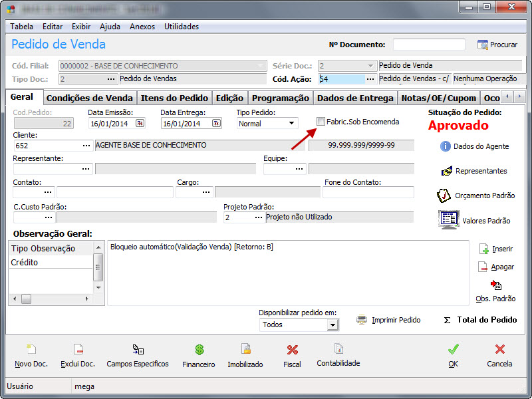Create new document with Novo Doc.
Viewport: 532px width, 399px height.
pos(31,350)
